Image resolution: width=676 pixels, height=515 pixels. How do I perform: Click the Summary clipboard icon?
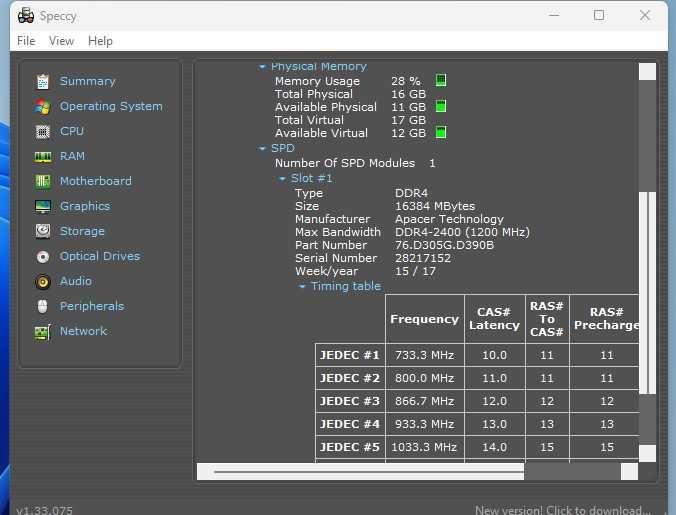point(43,81)
